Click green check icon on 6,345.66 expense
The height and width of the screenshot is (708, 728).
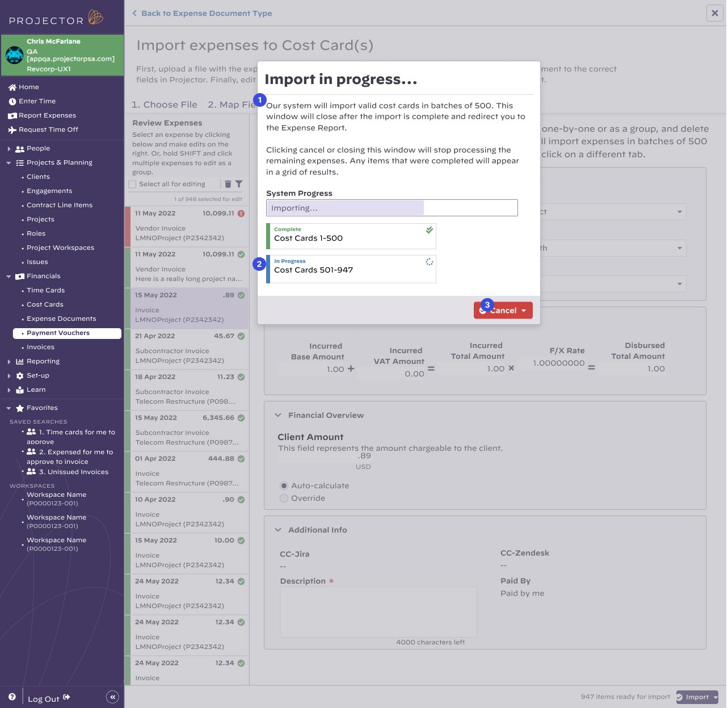(241, 418)
